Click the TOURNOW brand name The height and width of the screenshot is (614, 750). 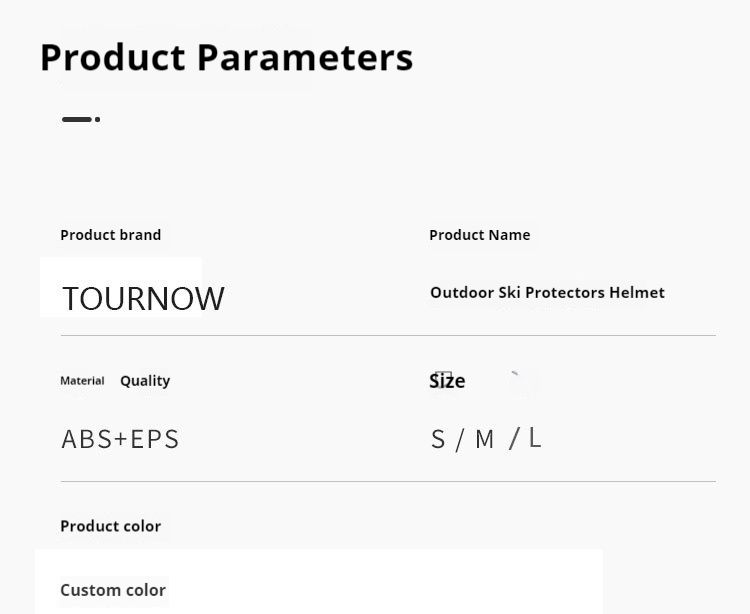(x=143, y=298)
